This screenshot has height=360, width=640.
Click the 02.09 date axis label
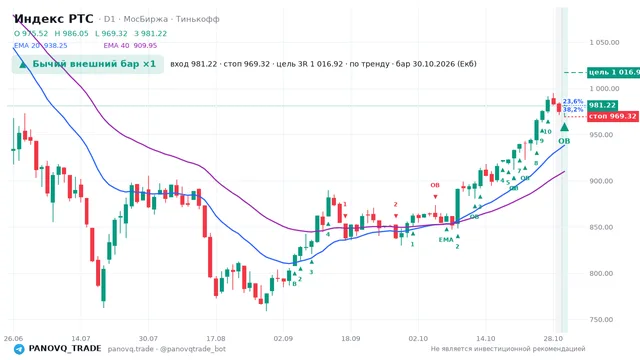283,338
